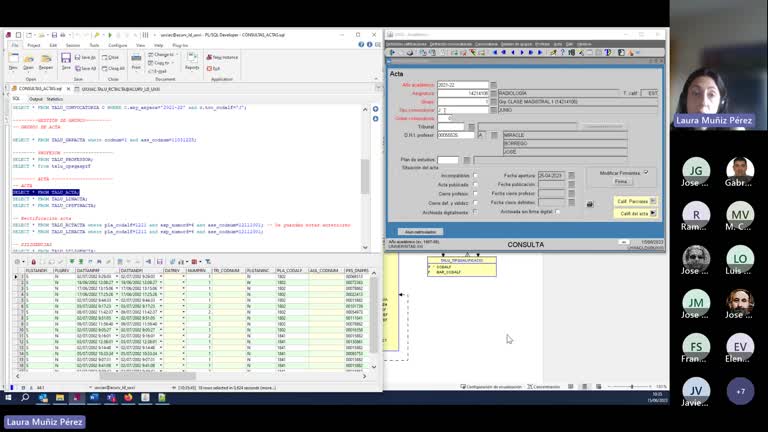Viewport: 768px width, 432px height.
Task: Click the exit door icon in Acta toolbar
Action: tap(392, 52)
